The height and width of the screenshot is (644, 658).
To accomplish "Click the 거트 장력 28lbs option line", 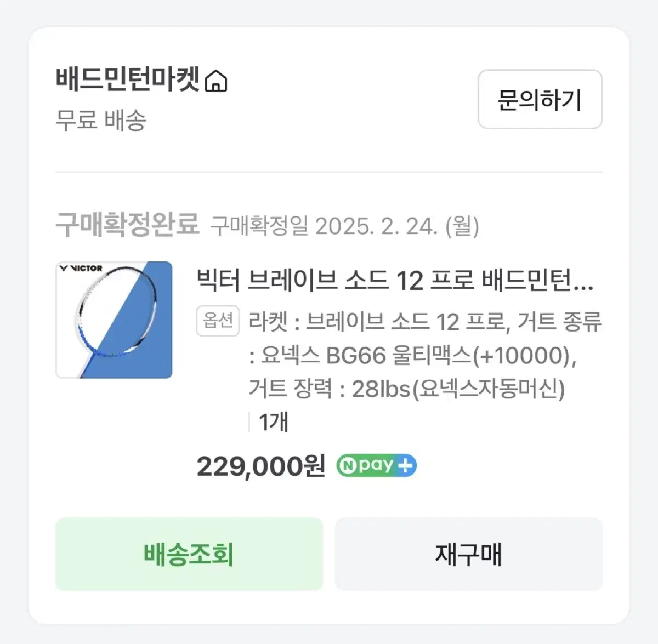I will click(406, 389).
